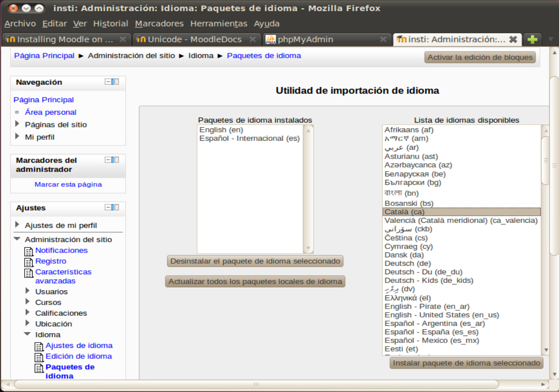
Task: Click the hide icon on Navegación block
Action: click(x=108, y=82)
